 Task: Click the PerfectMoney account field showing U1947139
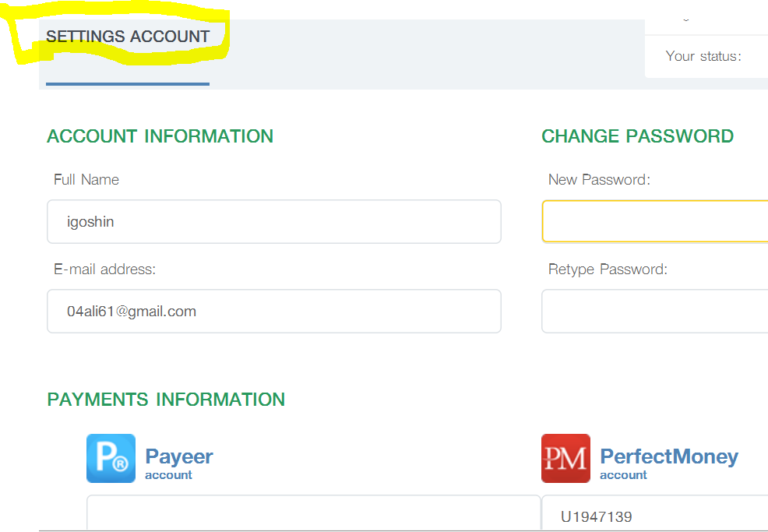tap(654, 516)
